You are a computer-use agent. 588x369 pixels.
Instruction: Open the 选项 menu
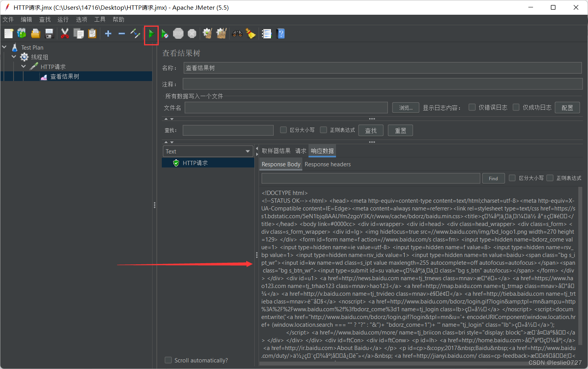pyautogui.click(x=82, y=19)
